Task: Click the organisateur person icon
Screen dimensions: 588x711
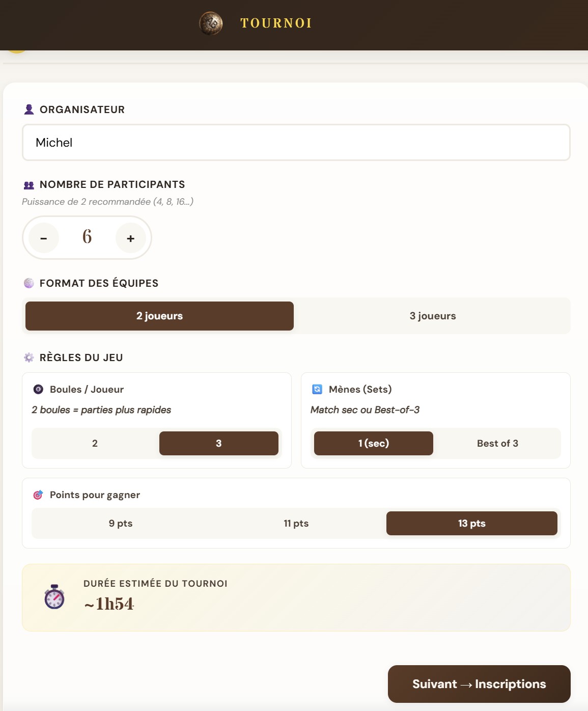Action: (x=29, y=110)
